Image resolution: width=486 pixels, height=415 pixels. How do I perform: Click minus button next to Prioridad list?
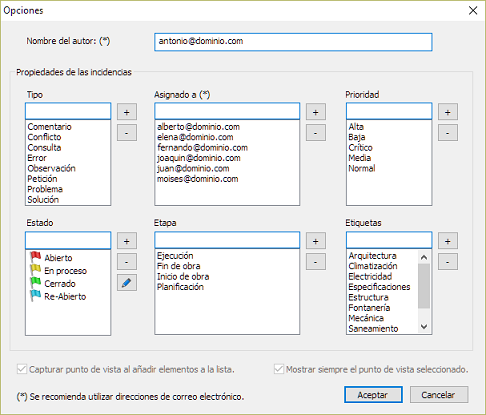(448, 133)
